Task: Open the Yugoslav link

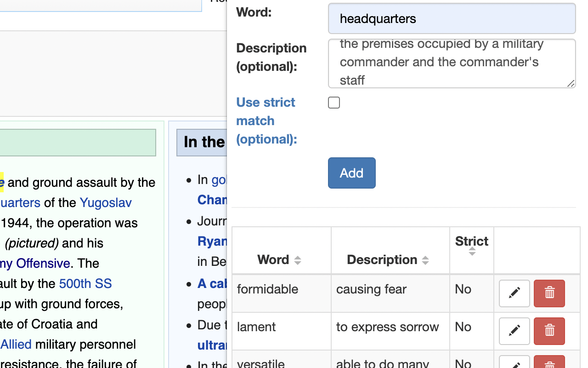Action: point(106,202)
